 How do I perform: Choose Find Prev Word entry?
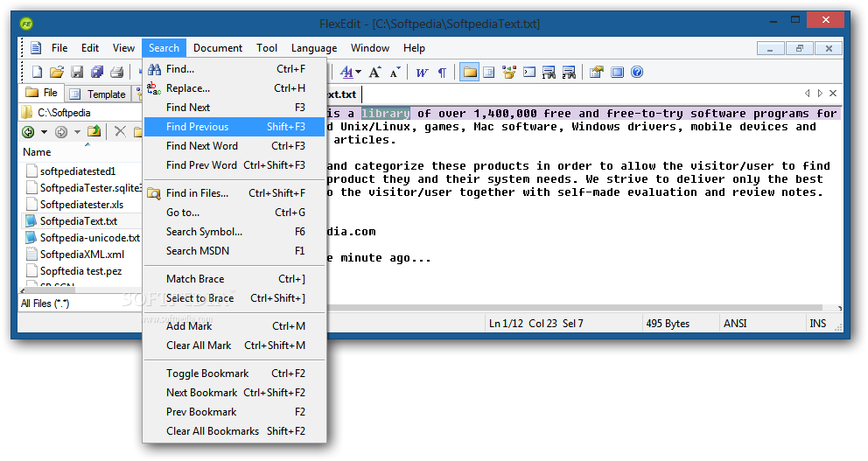pos(234,165)
